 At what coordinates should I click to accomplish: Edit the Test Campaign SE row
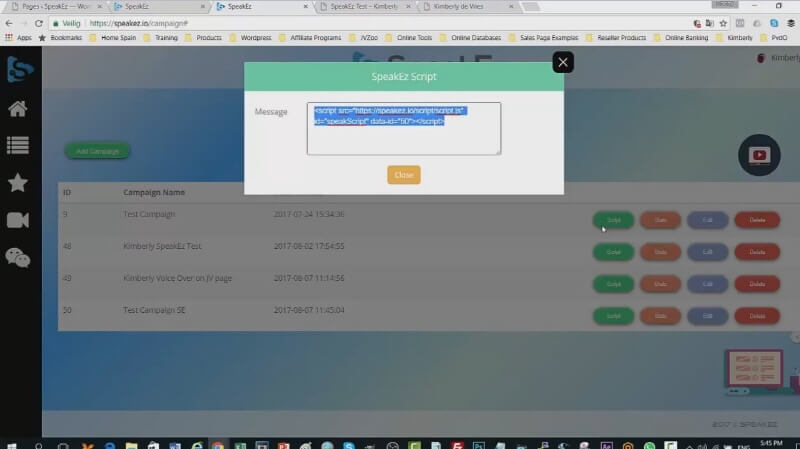[707, 316]
